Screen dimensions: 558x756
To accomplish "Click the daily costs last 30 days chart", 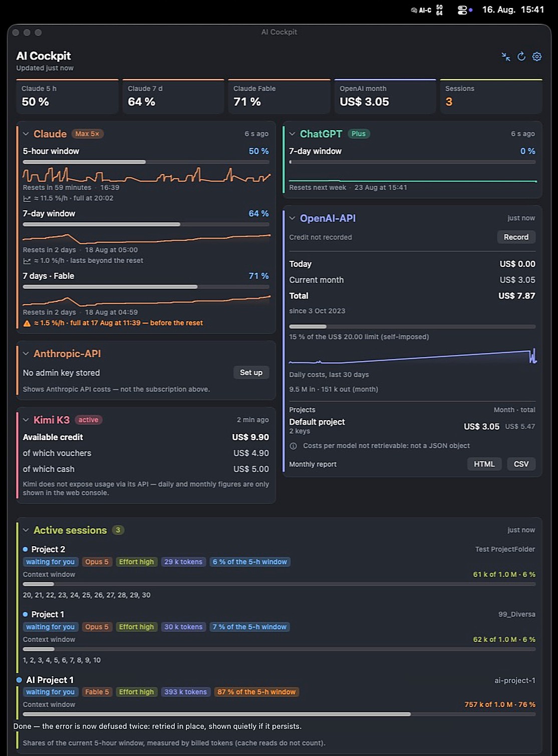I will [x=413, y=356].
